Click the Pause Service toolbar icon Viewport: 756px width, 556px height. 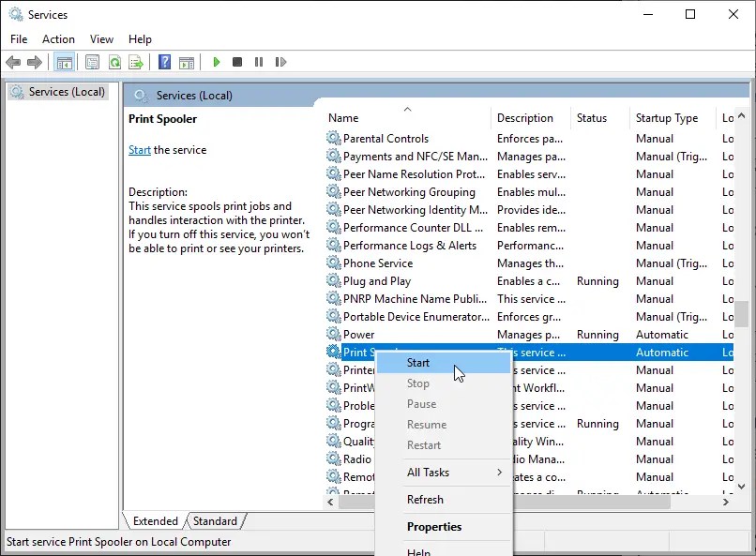coord(259,62)
